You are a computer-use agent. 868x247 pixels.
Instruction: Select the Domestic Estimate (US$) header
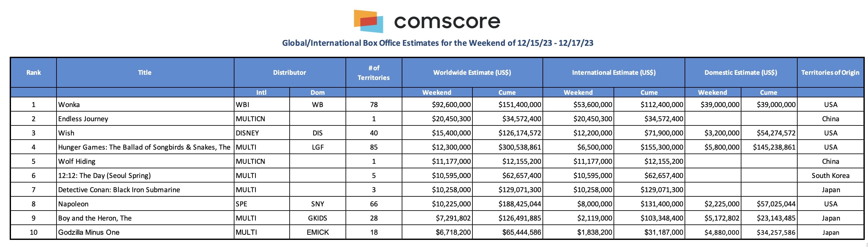click(741, 73)
